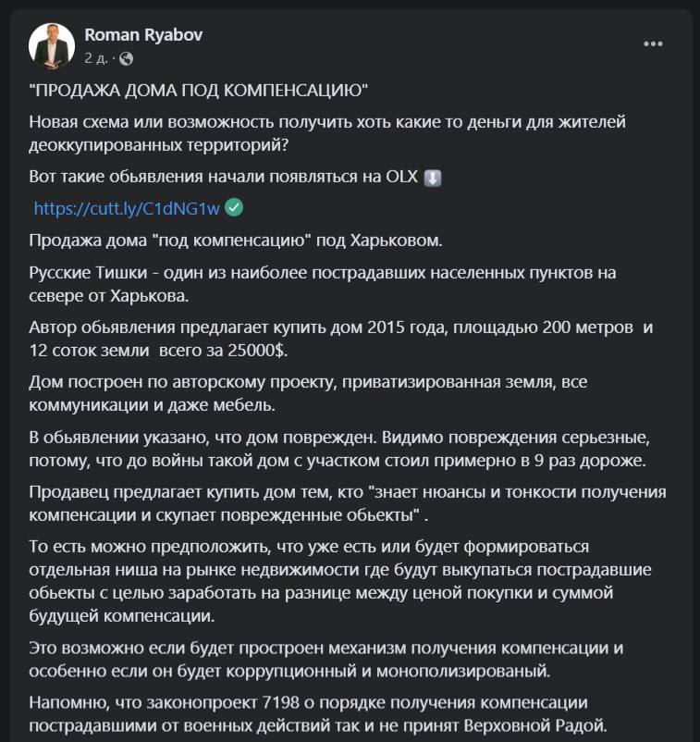Open Roman Ryabov's profile picture
This screenshot has height=742, width=700.
[x=52, y=45]
